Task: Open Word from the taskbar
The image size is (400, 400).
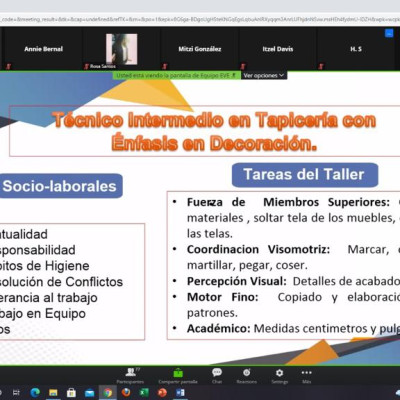Action: 180,393
